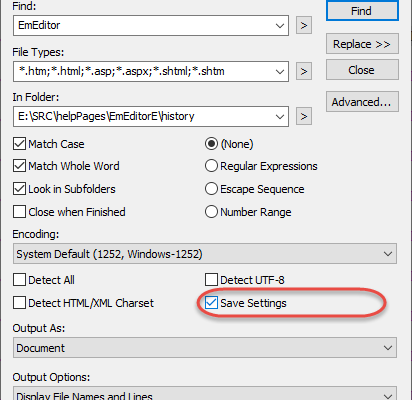Choose the Escape Sequence radio option

(211, 189)
